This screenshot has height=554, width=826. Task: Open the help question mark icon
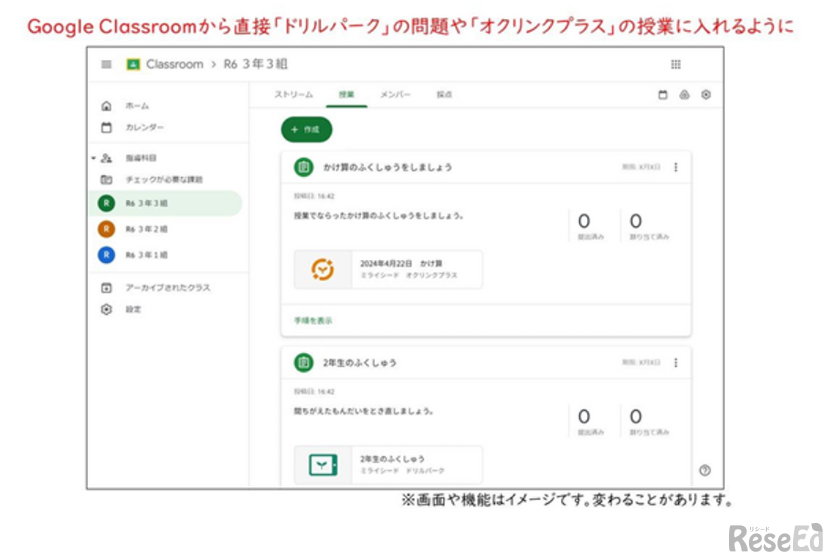pos(705,470)
